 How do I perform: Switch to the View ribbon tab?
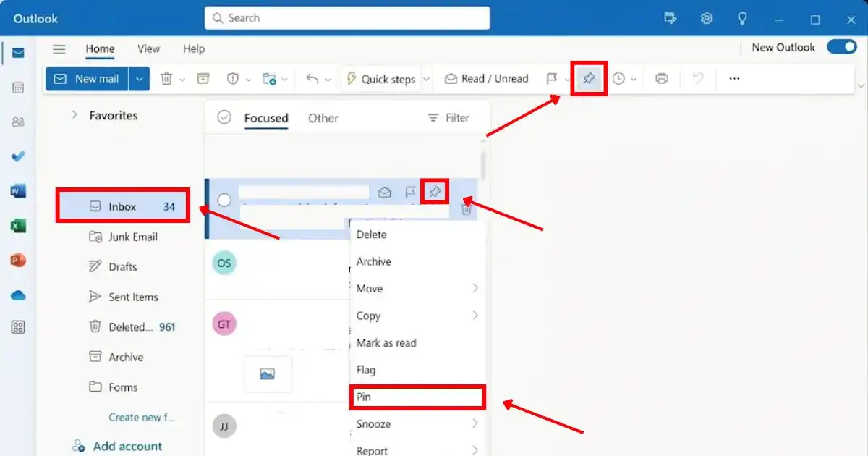(x=148, y=48)
